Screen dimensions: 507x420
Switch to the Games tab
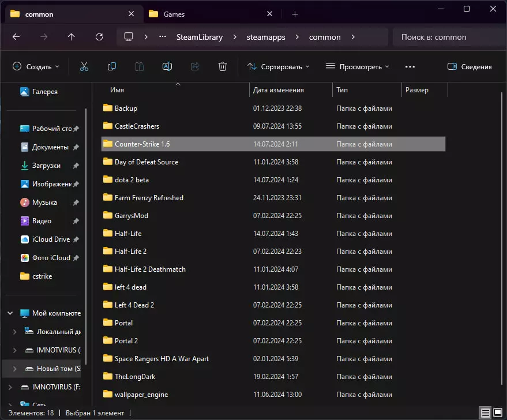[175, 14]
